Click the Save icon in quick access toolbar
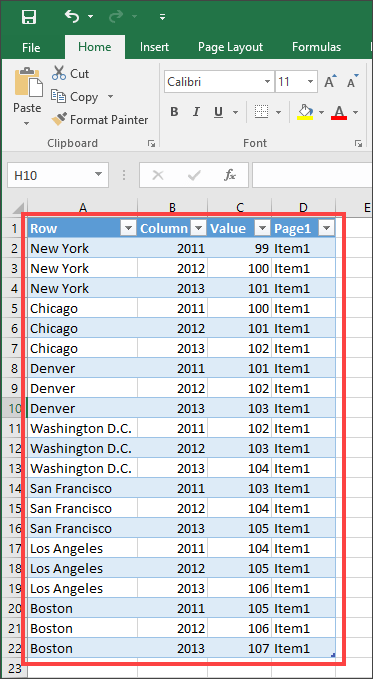The width and height of the screenshot is (373, 679). (x=29, y=17)
